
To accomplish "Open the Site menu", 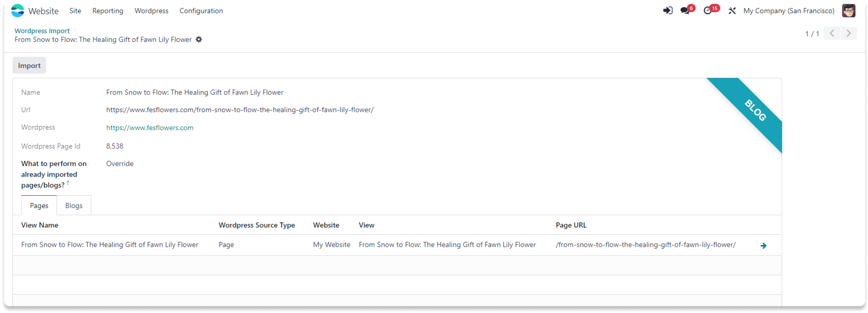I will [75, 11].
